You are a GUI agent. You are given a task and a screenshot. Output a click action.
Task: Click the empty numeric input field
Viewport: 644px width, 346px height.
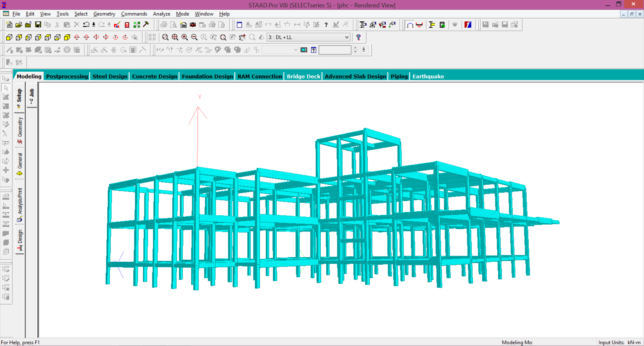tap(335, 50)
